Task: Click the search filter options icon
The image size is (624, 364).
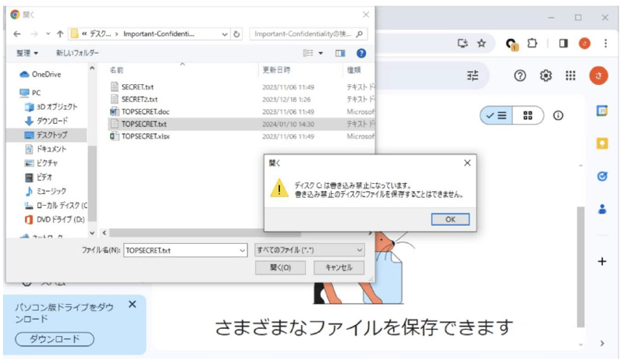Action: 473,75
